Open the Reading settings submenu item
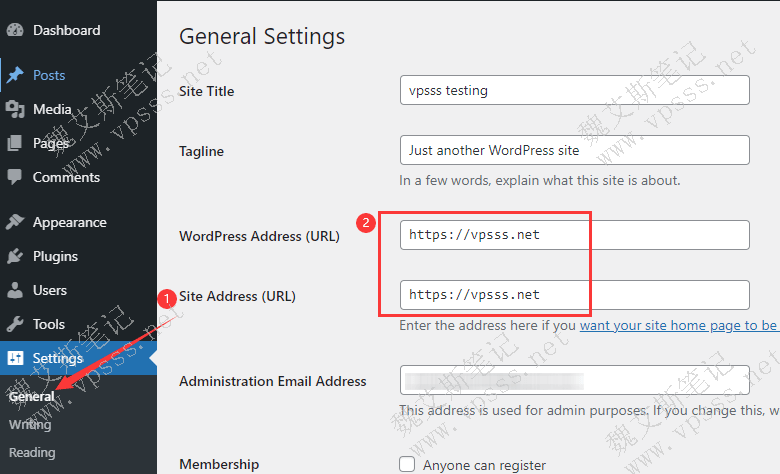Image resolution: width=780 pixels, height=474 pixels. pos(32,452)
